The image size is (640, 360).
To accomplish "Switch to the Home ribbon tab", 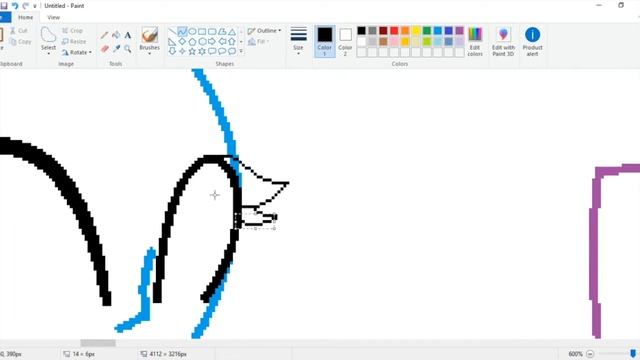I will tap(25, 18).
